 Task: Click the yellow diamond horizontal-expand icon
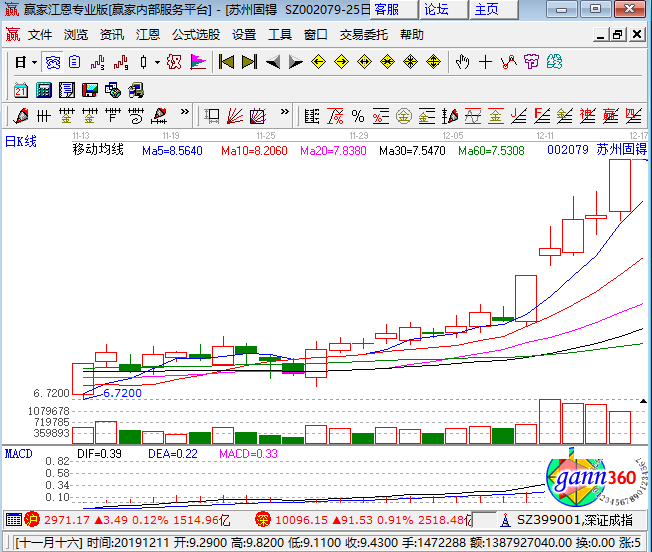pyautogui.click(x=364, y=62)
